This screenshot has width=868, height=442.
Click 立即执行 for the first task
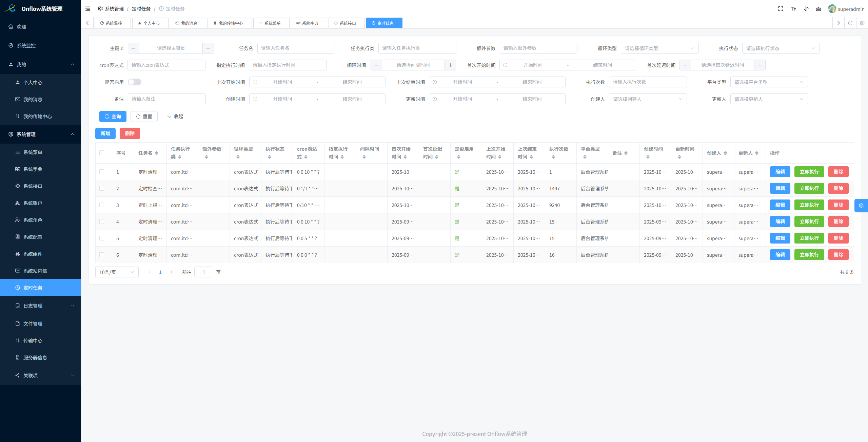point(809,172)
